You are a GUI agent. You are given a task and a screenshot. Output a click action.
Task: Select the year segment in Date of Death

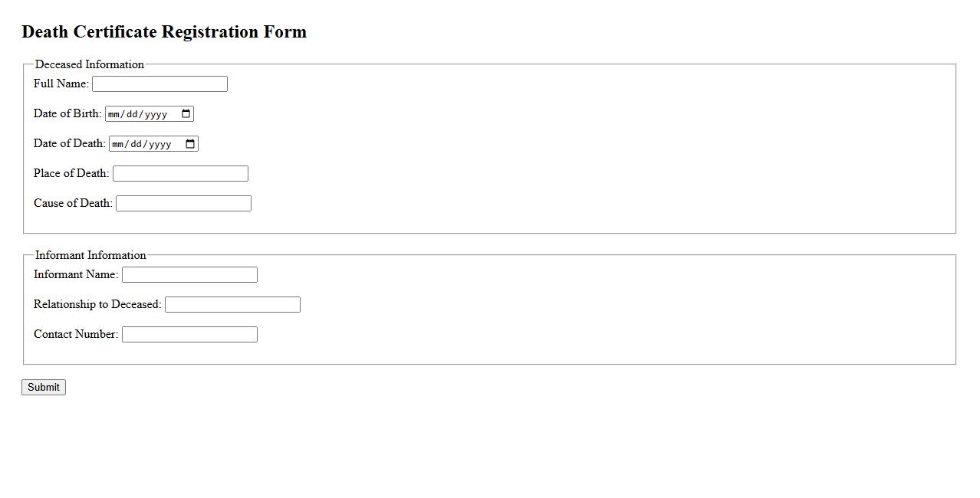[x=159, y=144]
